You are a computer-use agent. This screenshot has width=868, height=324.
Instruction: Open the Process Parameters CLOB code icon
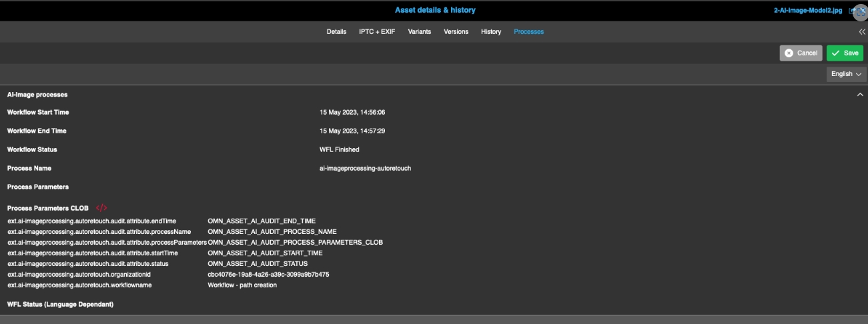[101, 208]
